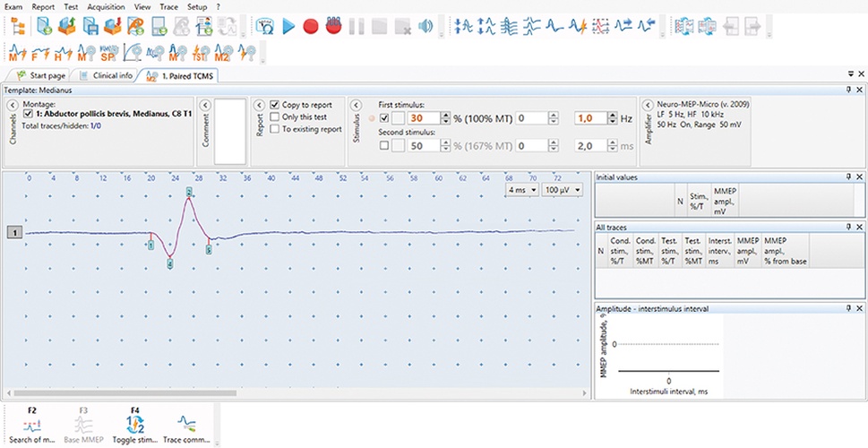Click the blue play acquisition button
This screenshot has height=448, width=868.
[x=288, y=26]
